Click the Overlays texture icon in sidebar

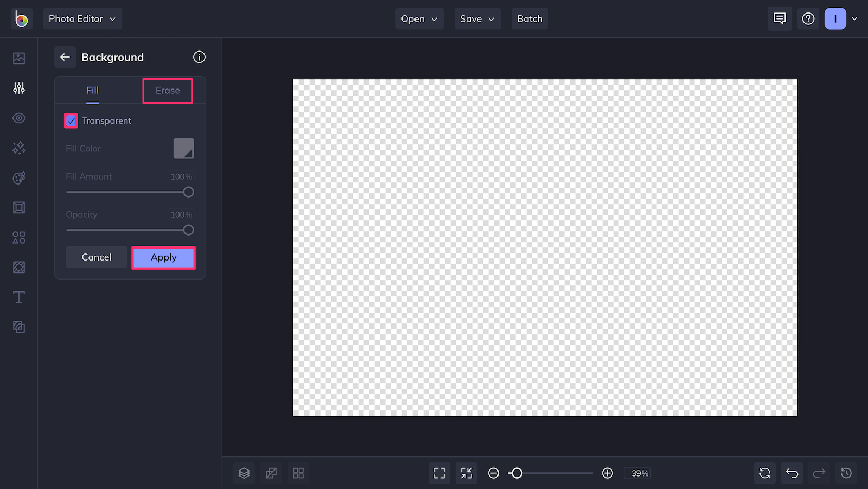tap(18, 267)
